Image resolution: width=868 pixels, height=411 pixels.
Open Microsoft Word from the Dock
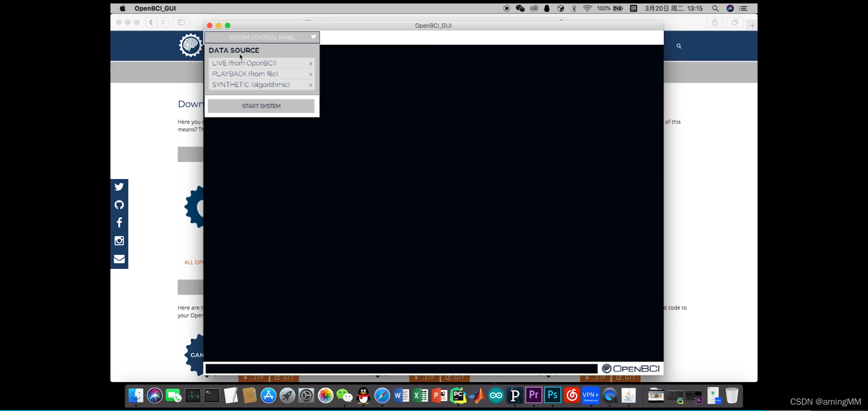(x=401, y=396)
